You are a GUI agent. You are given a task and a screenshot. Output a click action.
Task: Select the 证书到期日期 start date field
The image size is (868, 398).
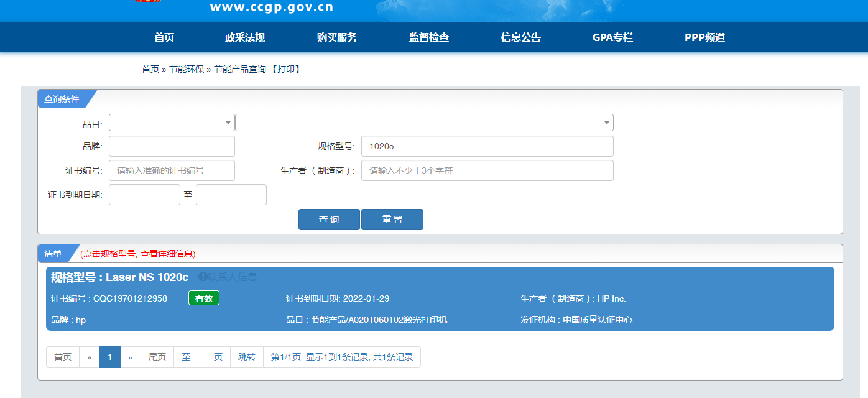coord(144,195)
